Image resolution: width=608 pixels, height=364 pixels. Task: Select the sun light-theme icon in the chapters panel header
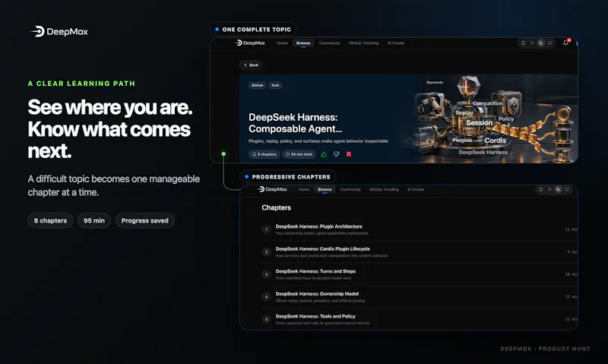pyautogui.click(x=549, y=189)
